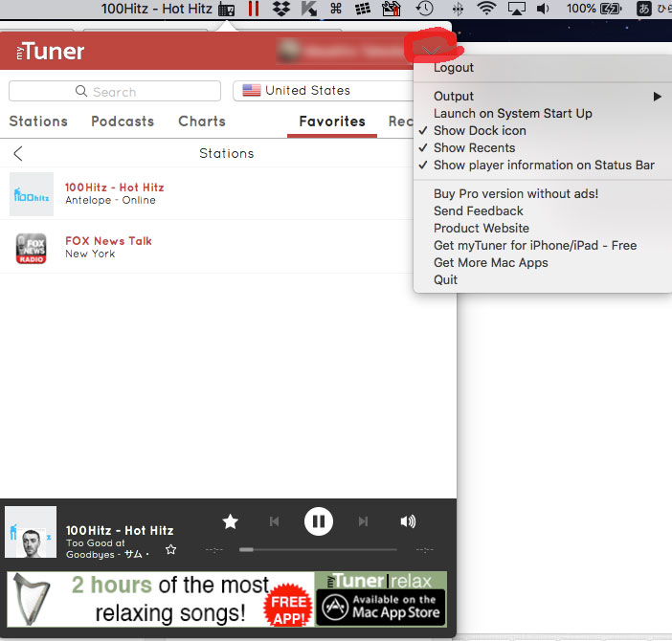Pause playback in the player bar
672x641 pixels.
pos(319,521)
